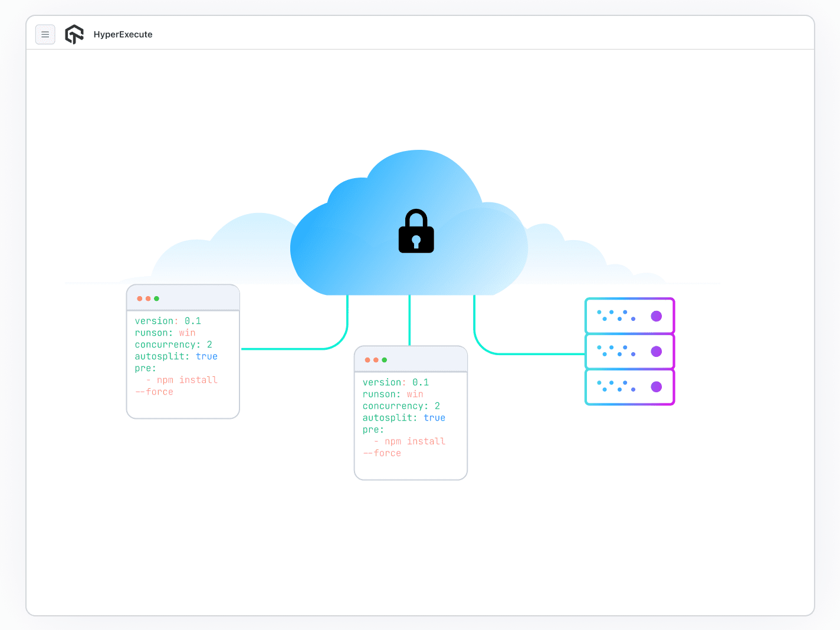Click the padlock icon on the cloud
Screen dimensions: 840x630
pyautogui.click(x=416, y=231)
